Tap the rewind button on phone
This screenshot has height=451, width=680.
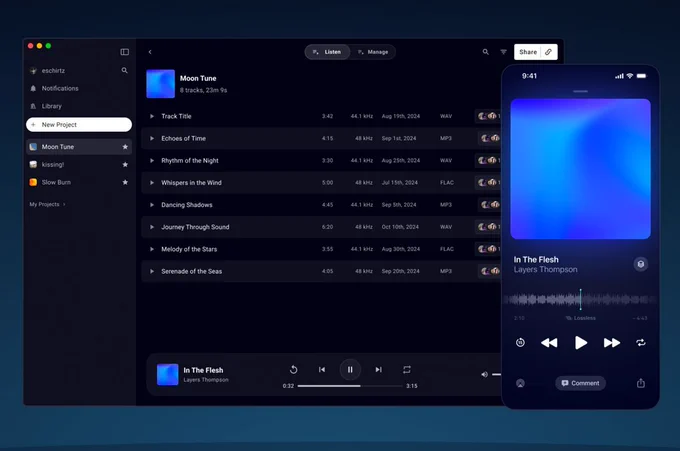point(549,343)
